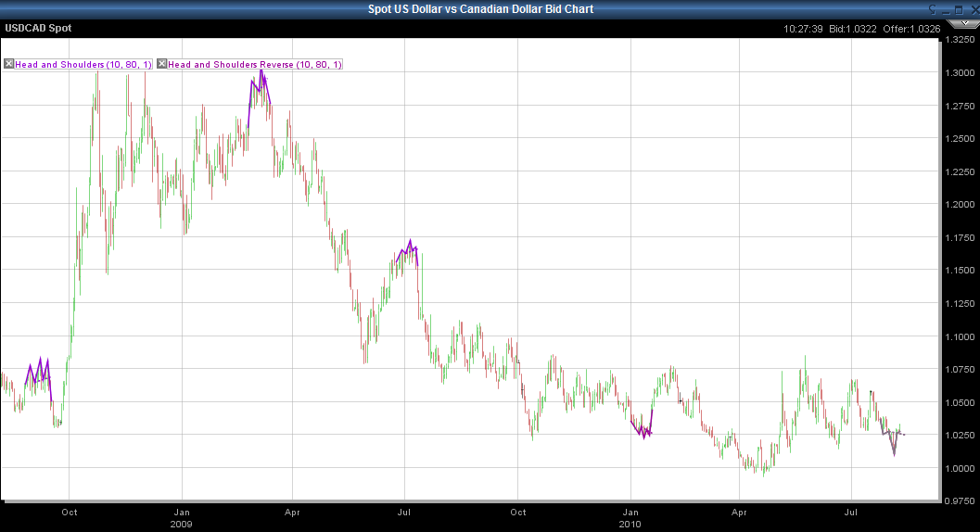Click the 10:27:39 timestamp
Image resolution: width=980 pixels, height=532 pixels.
[803, 29]
